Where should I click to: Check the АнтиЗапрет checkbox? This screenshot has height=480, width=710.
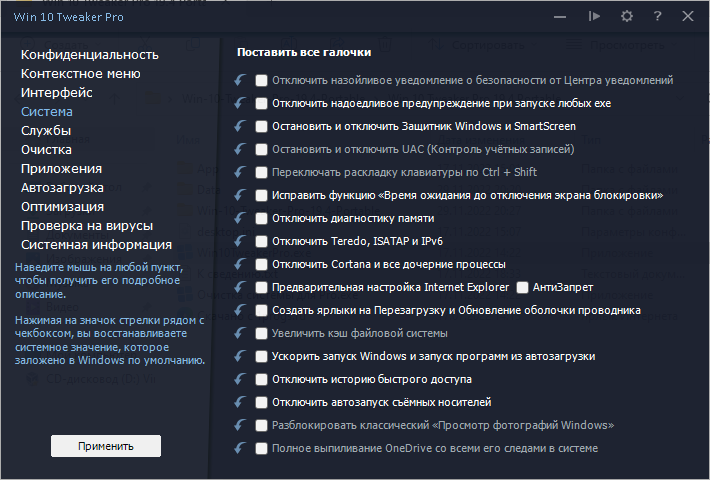(523, 287)
